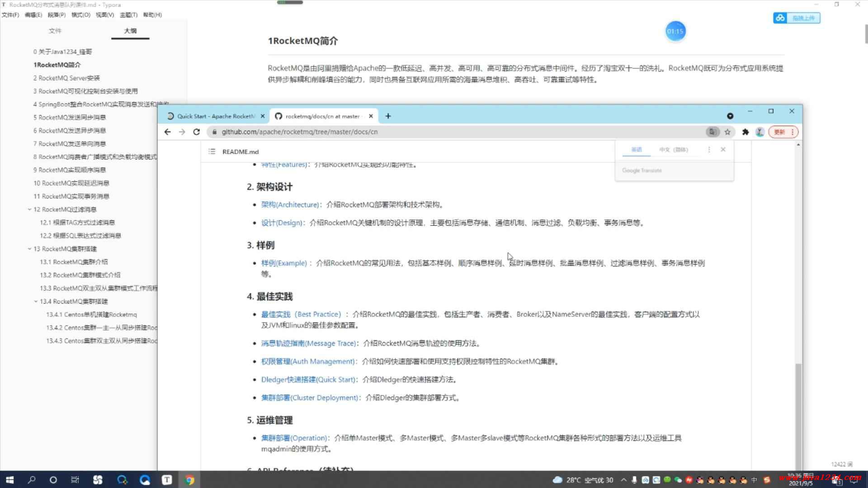Open the Dledger快速搭建(Quick Start) link
The image size is (868, 488).
point(309,380)
